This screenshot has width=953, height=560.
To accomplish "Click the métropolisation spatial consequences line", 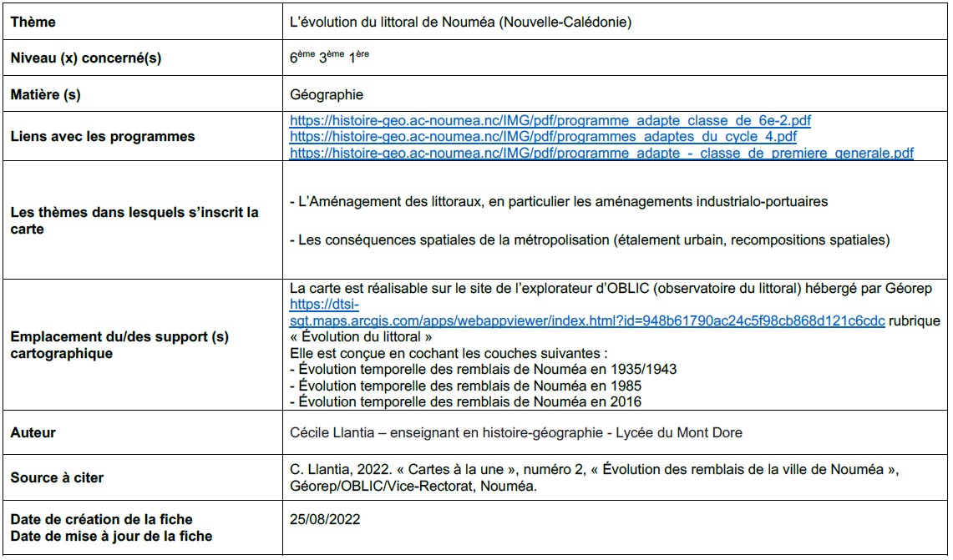I will point(589,240).
